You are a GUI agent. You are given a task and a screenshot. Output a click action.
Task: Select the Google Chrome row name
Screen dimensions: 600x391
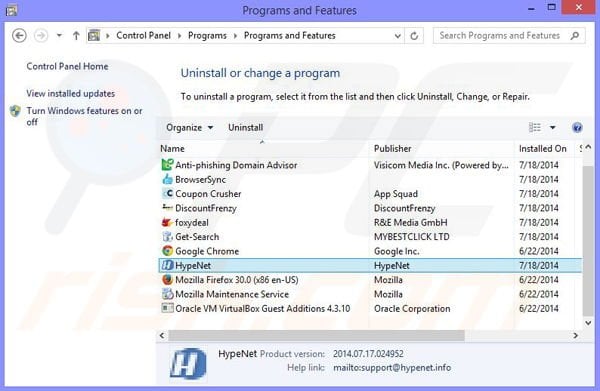(x=207, y=251)
